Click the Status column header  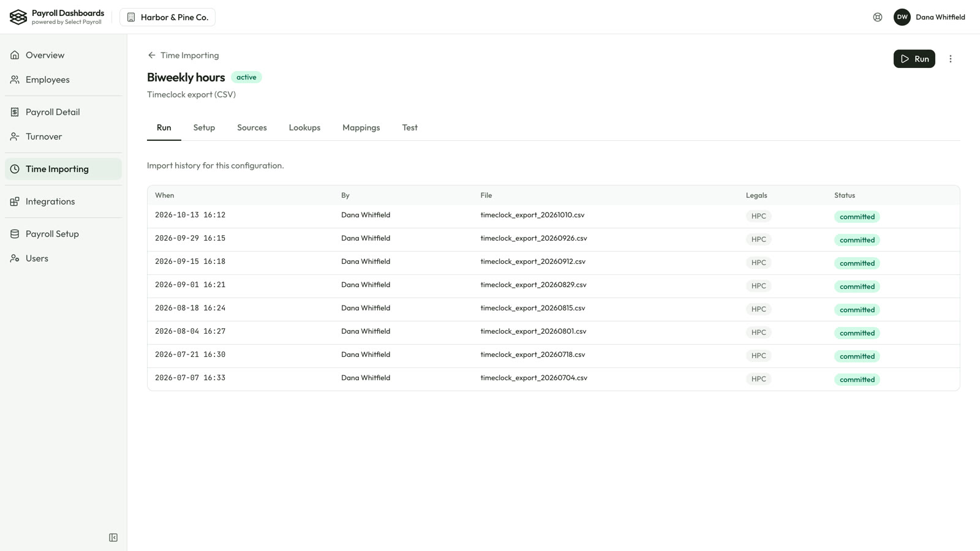[x=845, y=195]
